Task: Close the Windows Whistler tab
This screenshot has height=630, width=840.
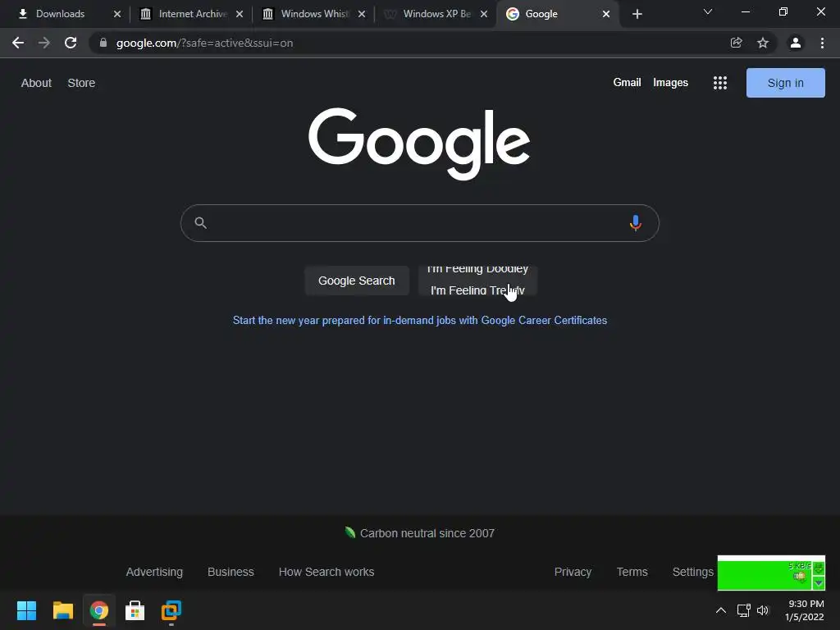Action: point(362,14)
